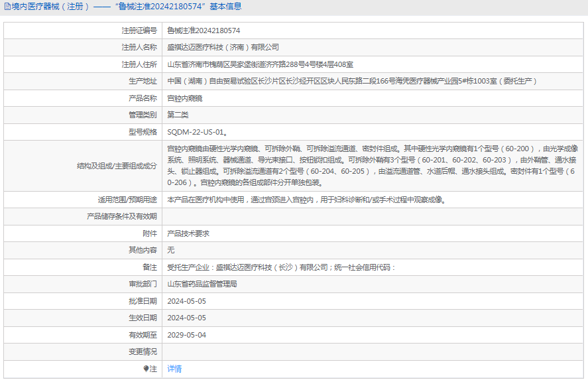Click the 变更情况 label
Viewport: 588px width, 382px height.
pyautogui.click(x=143, y=351)
